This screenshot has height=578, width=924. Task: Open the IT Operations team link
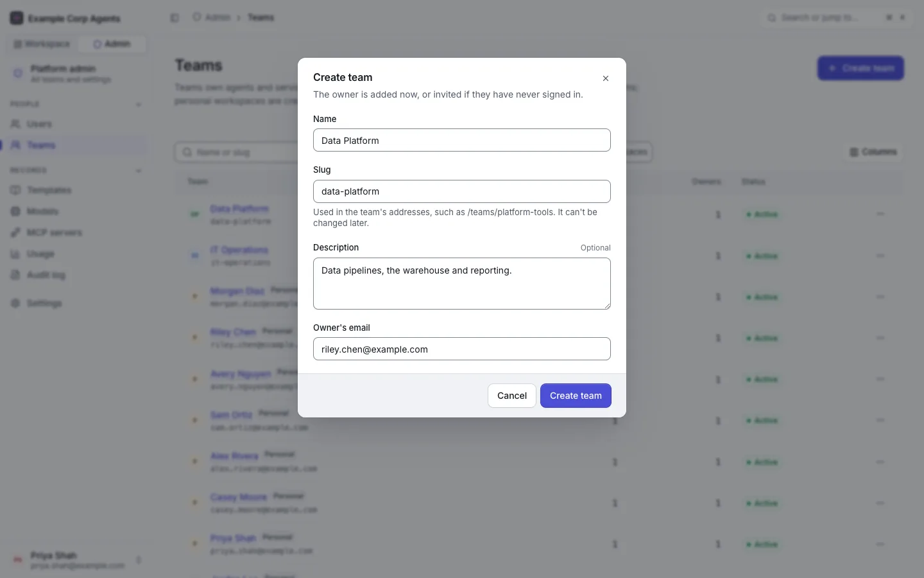[239, 250]
